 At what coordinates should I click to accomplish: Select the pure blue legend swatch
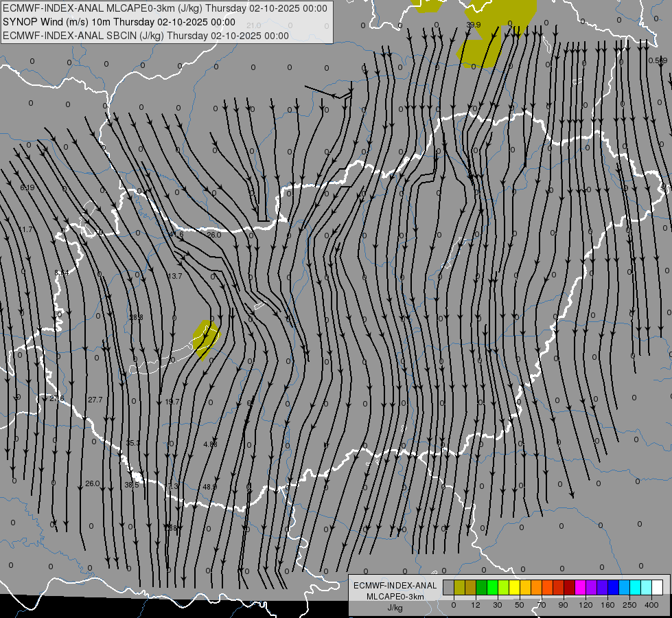point(613,587)
